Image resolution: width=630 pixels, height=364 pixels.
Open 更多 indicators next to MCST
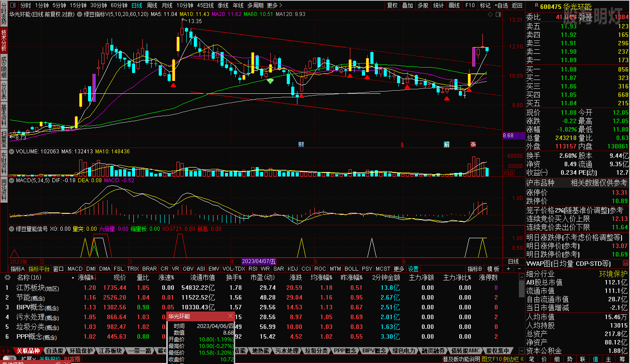click(399, 269)
